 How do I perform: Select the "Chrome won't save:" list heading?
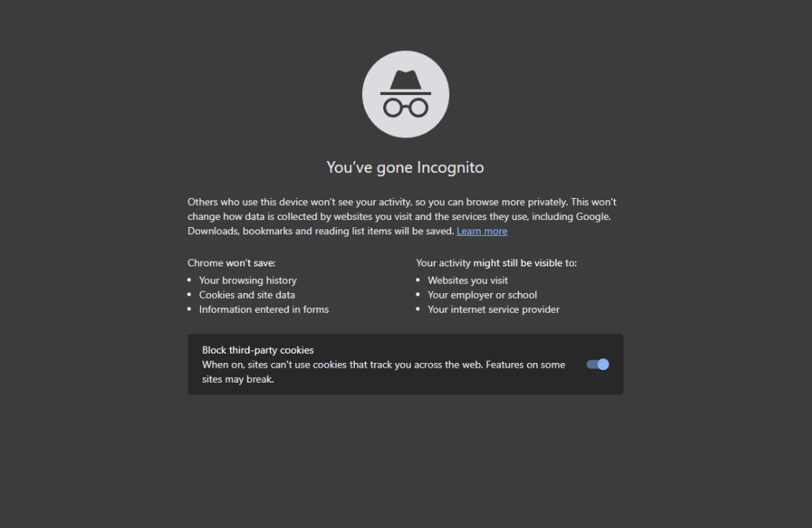pos(232,262)
